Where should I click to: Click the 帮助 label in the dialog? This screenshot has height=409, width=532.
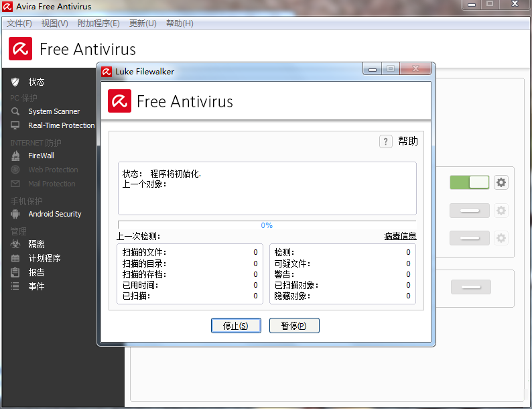click(x=408, y=141)
